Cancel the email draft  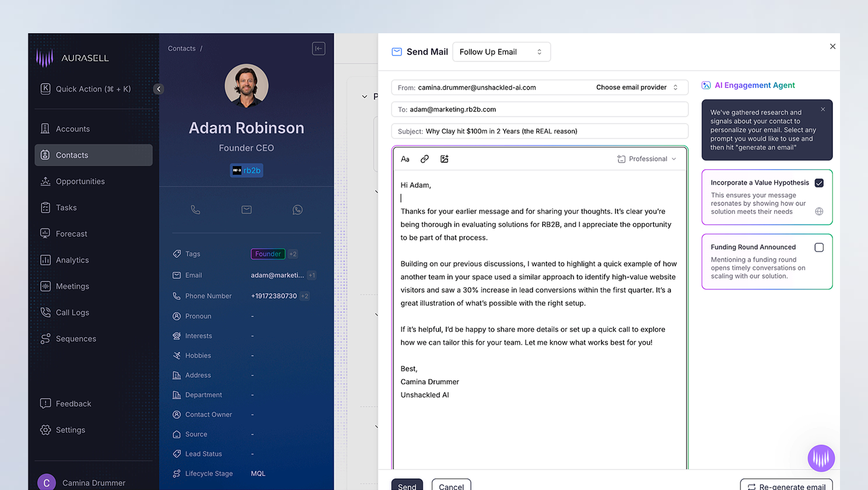pos(452,485)
